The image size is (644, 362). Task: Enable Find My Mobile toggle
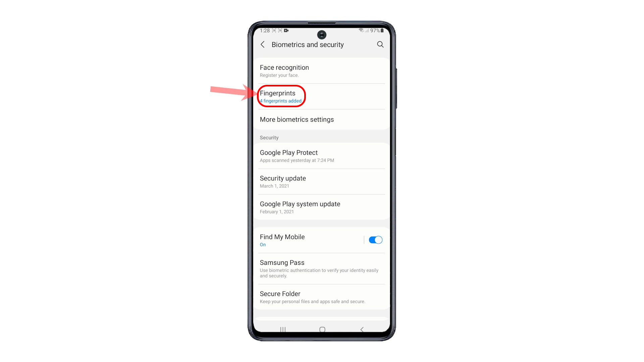click(376, 240)
